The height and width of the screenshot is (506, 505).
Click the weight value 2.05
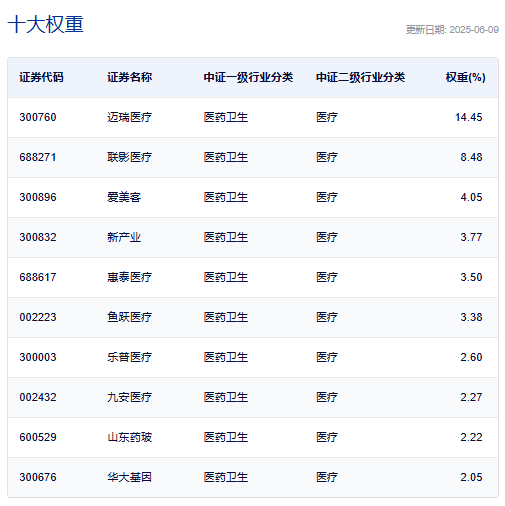[471, 477]
